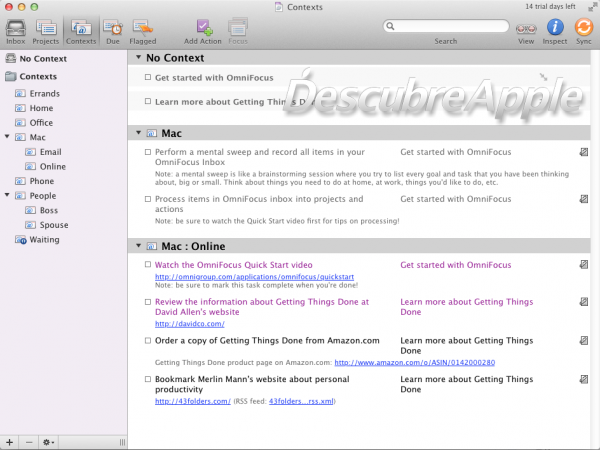The image size is (600, 450).
Task: Select the Mac : Online group title
Action: 193,246
